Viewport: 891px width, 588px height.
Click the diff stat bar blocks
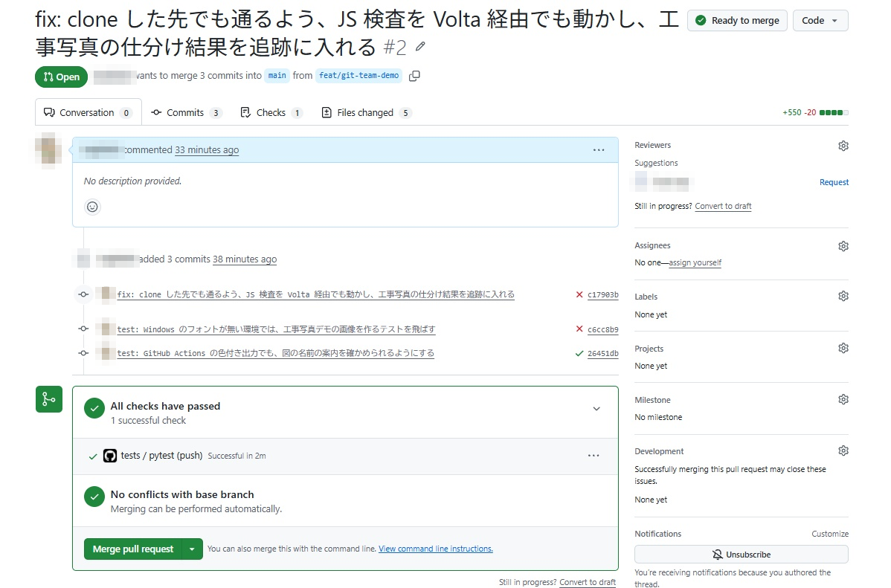coord(834,112)
